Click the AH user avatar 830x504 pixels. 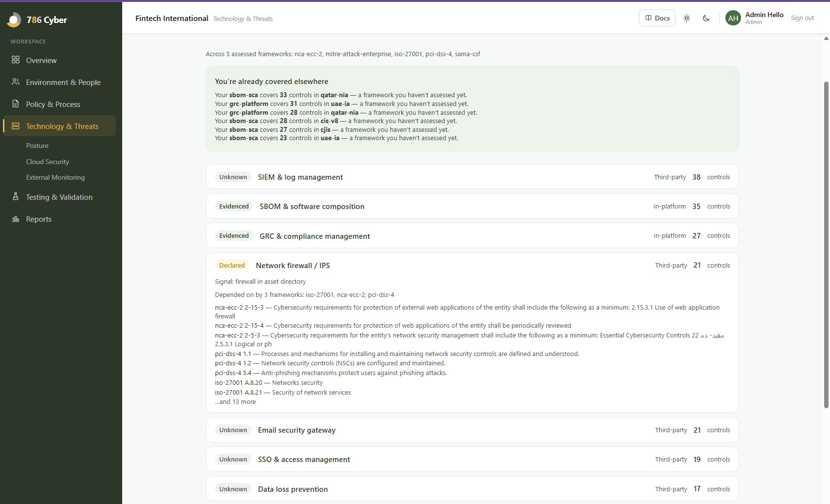(x=733, y=18)
